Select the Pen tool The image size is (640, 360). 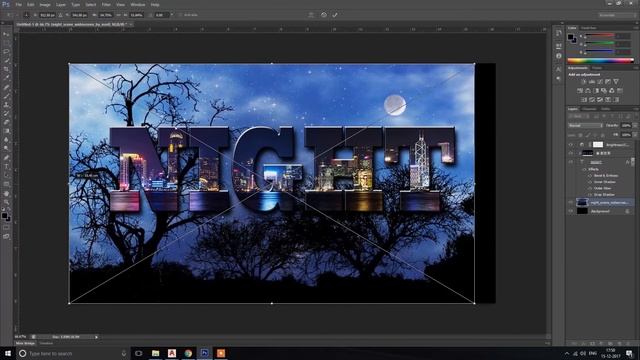6,158
